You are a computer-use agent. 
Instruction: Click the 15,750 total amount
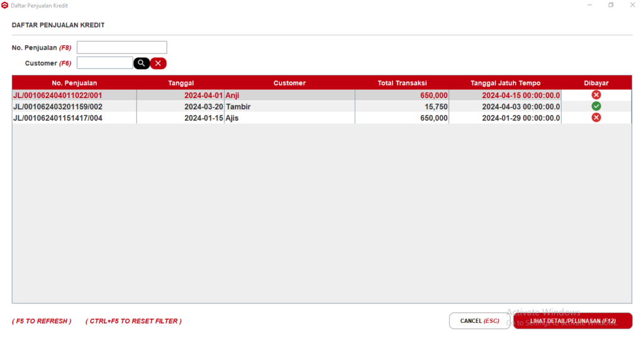click(436, 107)
